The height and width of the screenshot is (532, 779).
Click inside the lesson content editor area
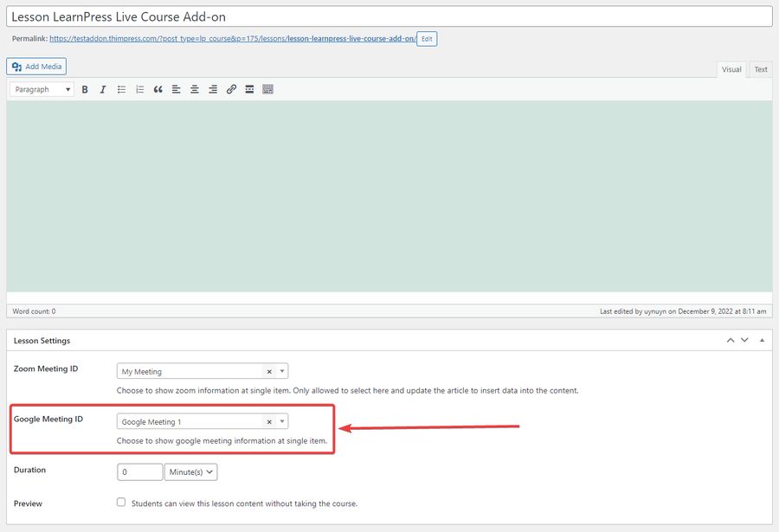click(x=389, y=196)
